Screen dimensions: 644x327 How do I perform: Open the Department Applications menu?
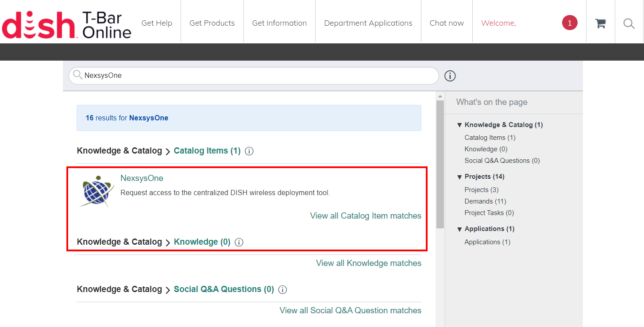click(x=368, y=23)
